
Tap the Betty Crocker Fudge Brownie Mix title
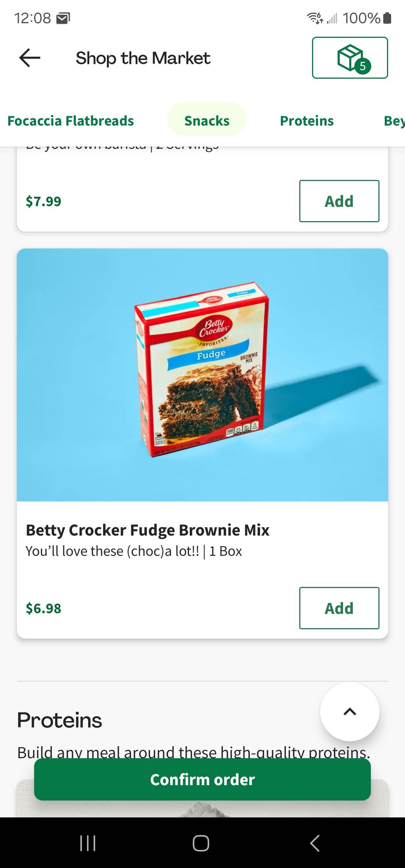(x=147, y=530)
